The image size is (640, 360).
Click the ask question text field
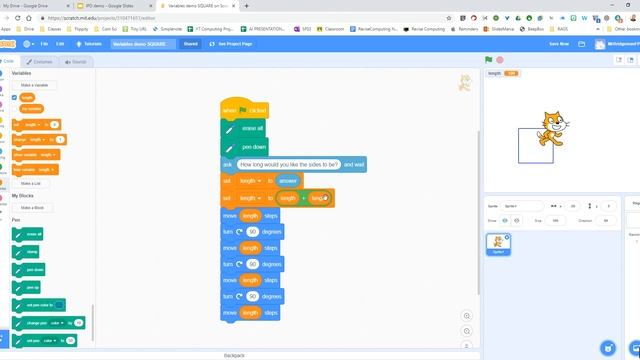pyautogui.click(x=289, y=164)
